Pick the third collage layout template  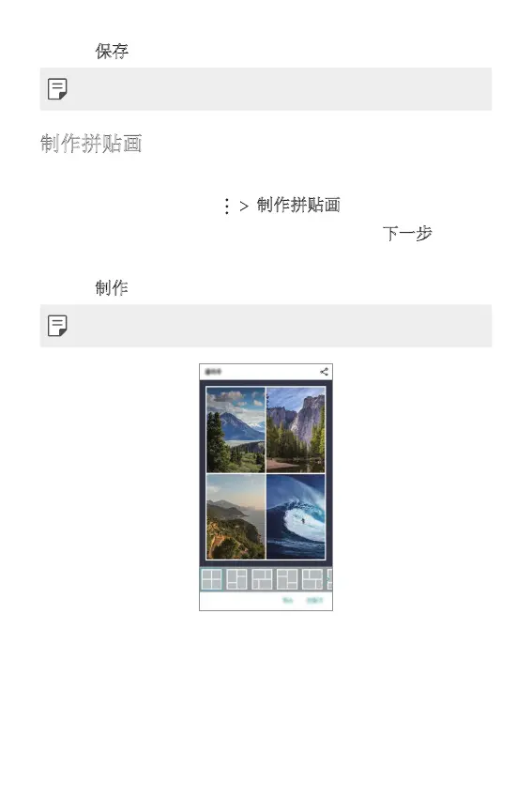pos(262,579)
